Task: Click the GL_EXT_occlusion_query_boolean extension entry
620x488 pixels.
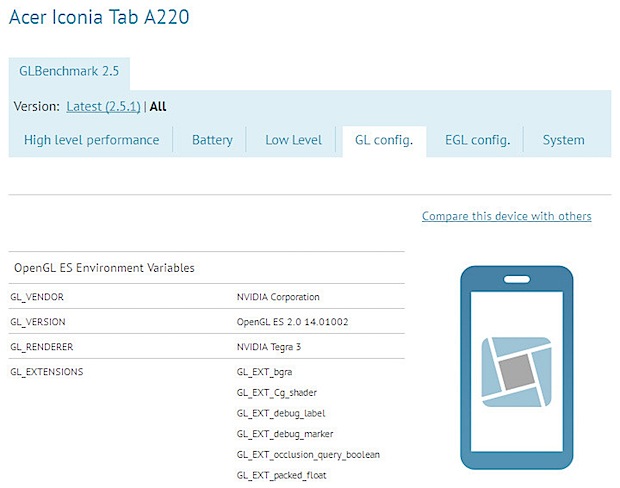Action: click(308, 454)
